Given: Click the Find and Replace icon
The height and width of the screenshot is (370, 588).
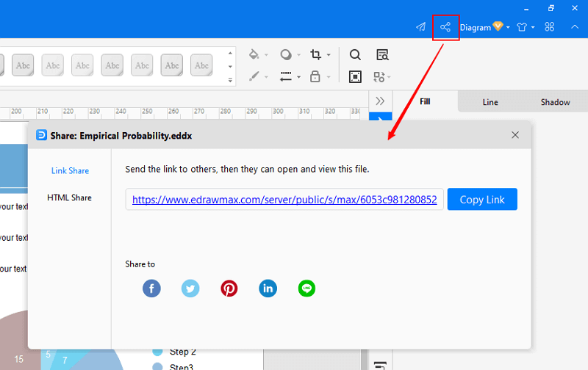Looking at the screenshot, I should [x=382, y=55].
